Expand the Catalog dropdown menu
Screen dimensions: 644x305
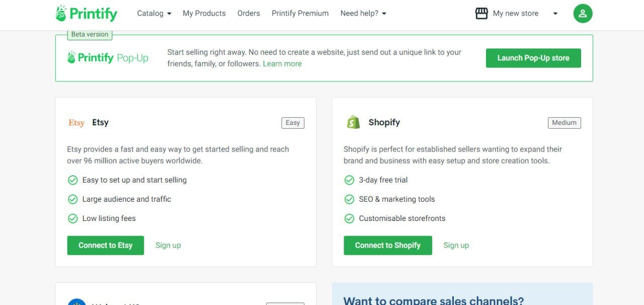[154, 14]
